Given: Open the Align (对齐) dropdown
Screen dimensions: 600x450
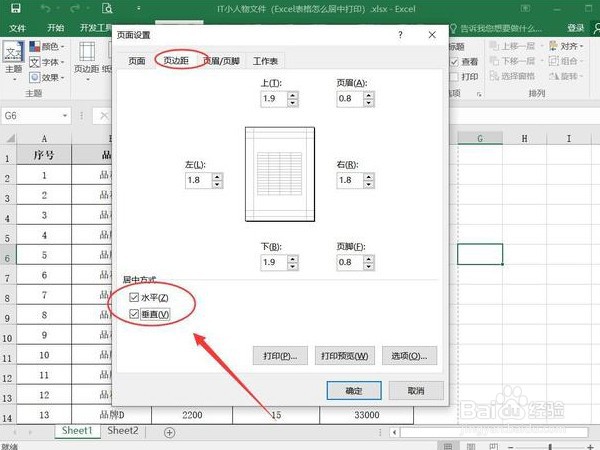Looking at the screenshot, I should point(566,46).
